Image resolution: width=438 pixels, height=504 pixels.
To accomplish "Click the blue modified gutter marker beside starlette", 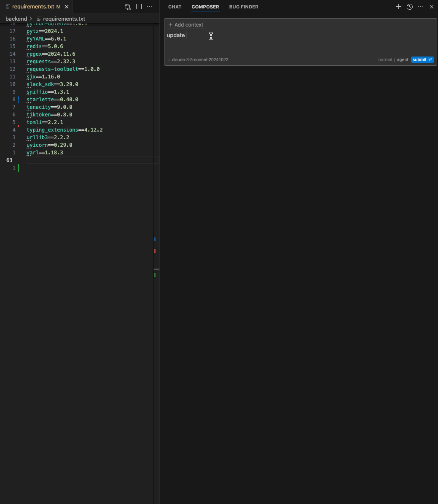I will 18,99.
